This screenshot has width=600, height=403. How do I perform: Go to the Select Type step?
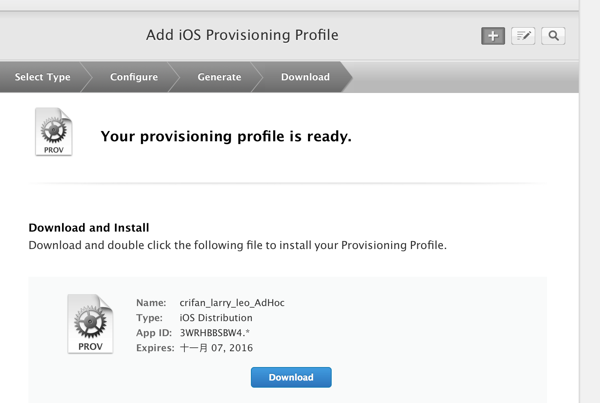pyautogui.click(x=43, y=77)
